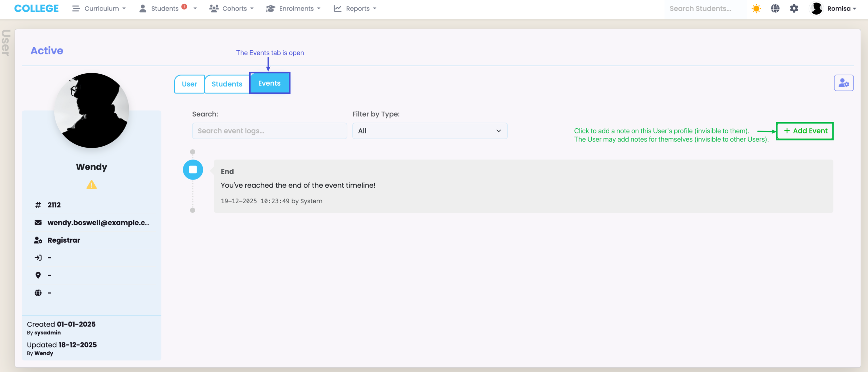Click the Search event logs field
The height and width of the screenshot is (372, 868).
(270, 131)
